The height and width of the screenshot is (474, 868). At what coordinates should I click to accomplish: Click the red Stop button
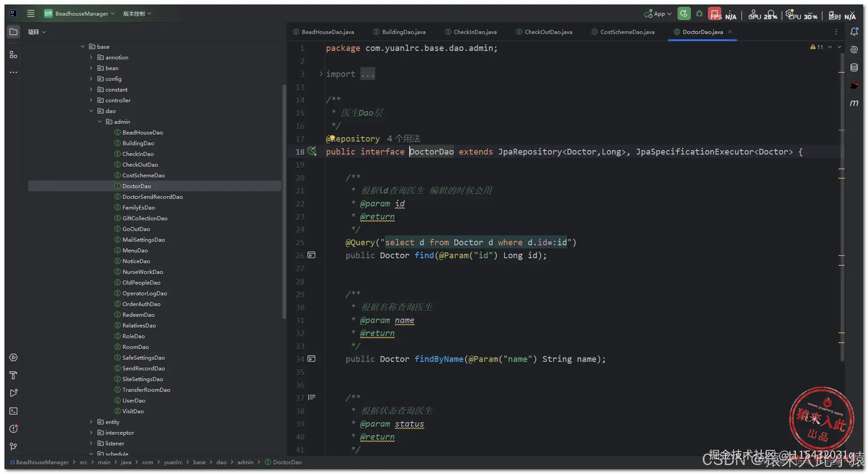[715, 13]
